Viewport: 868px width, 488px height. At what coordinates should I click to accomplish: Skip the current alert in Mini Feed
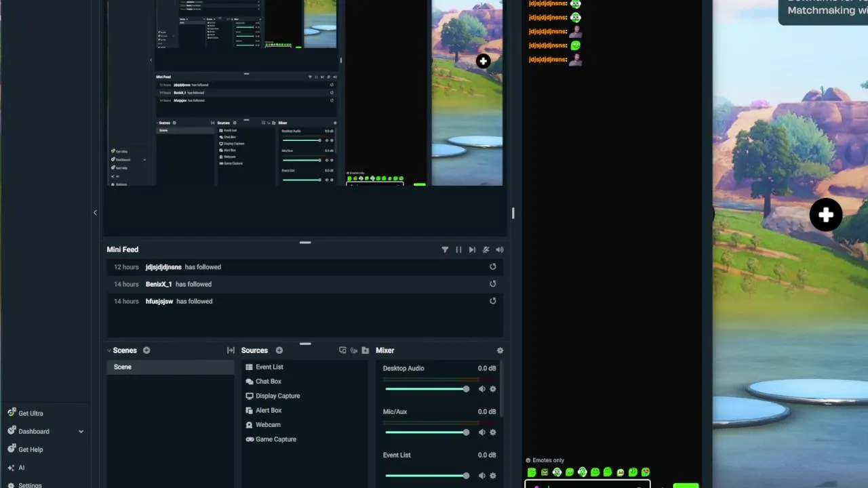coord(472,249)
